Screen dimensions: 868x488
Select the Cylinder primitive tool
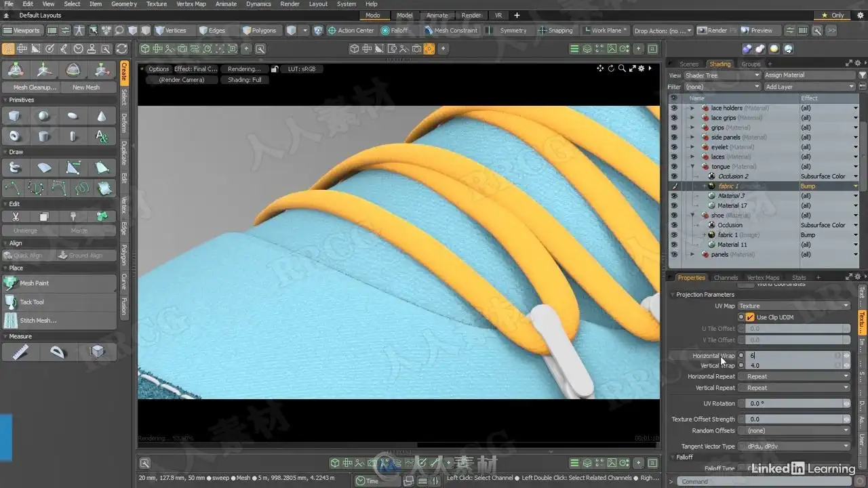43,136
